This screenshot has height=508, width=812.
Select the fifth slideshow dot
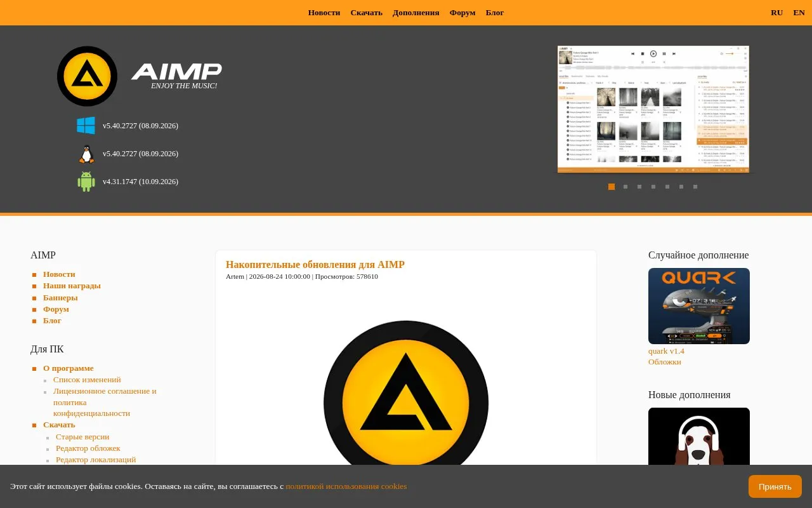click(667, 187)
